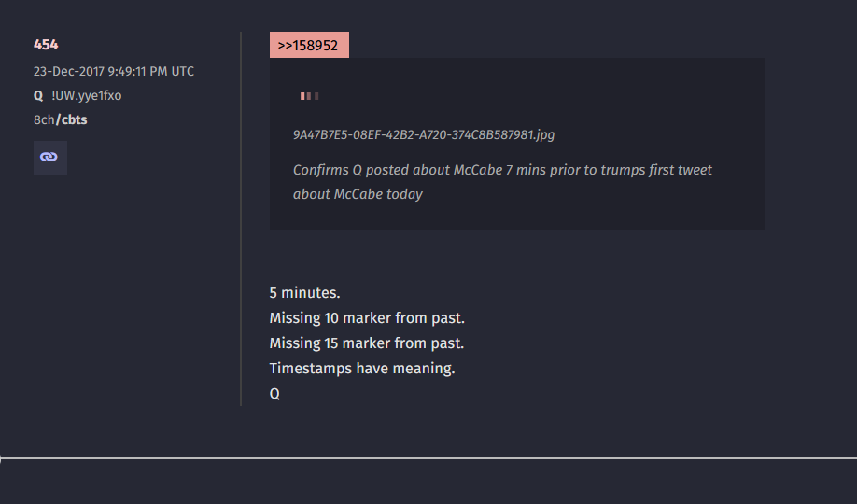Click the Q signature below the post
This screenshot has width=857, height=504.
274,394
